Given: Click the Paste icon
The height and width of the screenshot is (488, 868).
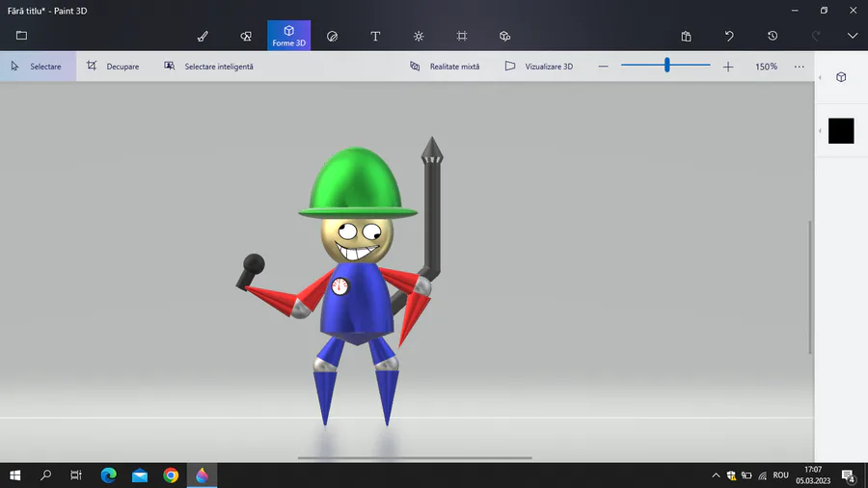Looking at the screenshot, I should pos(687,36).
